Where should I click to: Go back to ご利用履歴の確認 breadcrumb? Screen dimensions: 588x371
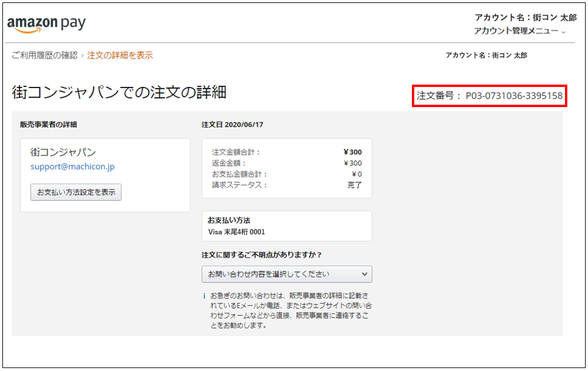tap(45, 55)
